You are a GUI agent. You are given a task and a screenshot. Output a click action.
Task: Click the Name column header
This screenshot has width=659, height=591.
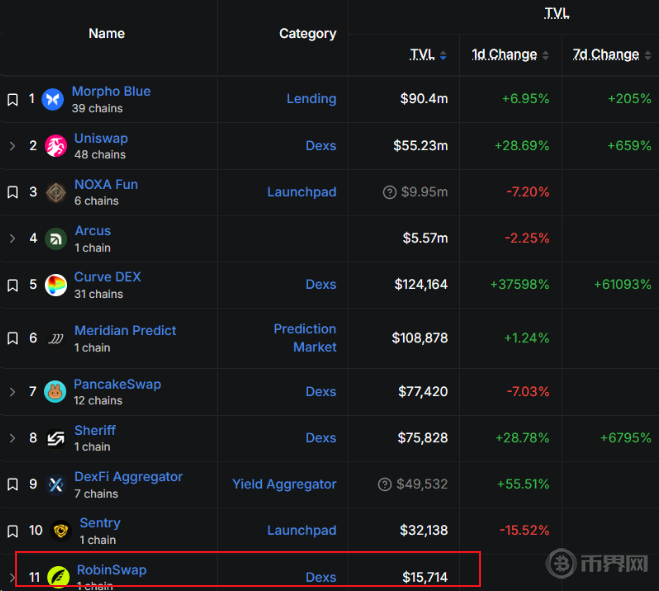106,34
